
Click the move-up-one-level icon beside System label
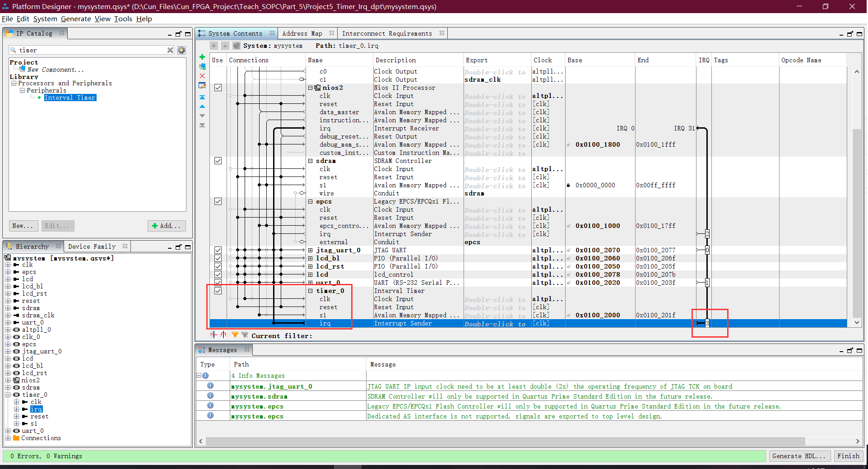225,46
